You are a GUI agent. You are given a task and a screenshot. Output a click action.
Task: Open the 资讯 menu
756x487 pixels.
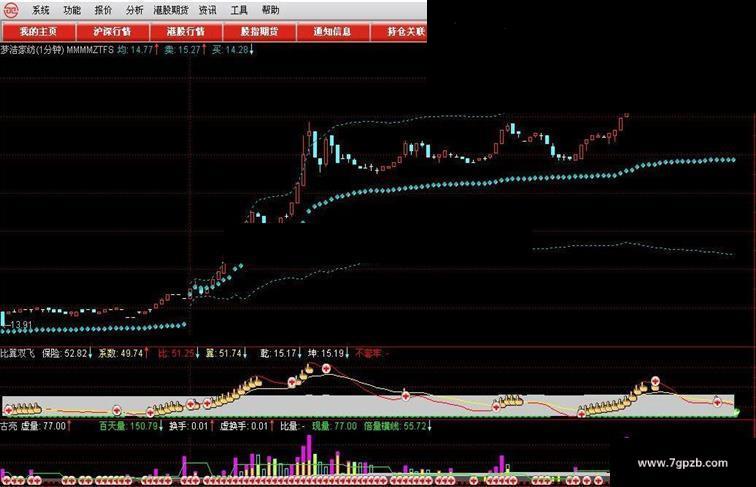click(x=208, y=10)
